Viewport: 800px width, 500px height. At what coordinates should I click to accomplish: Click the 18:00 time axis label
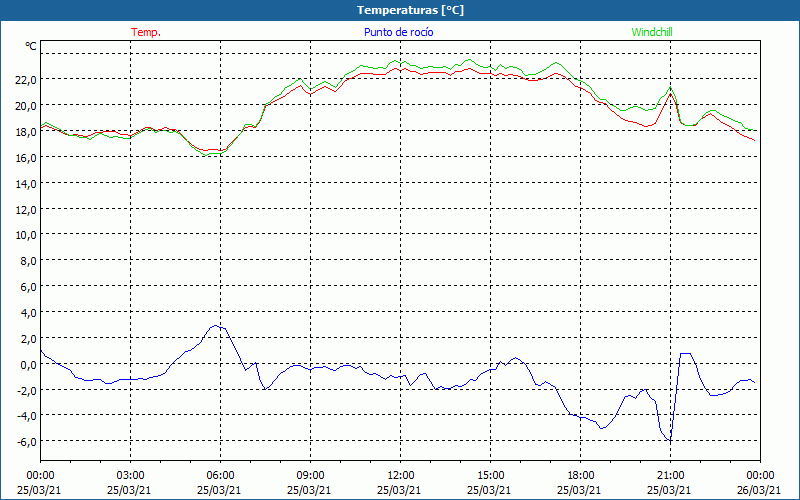pyautogui.click(x=581, y=476)
